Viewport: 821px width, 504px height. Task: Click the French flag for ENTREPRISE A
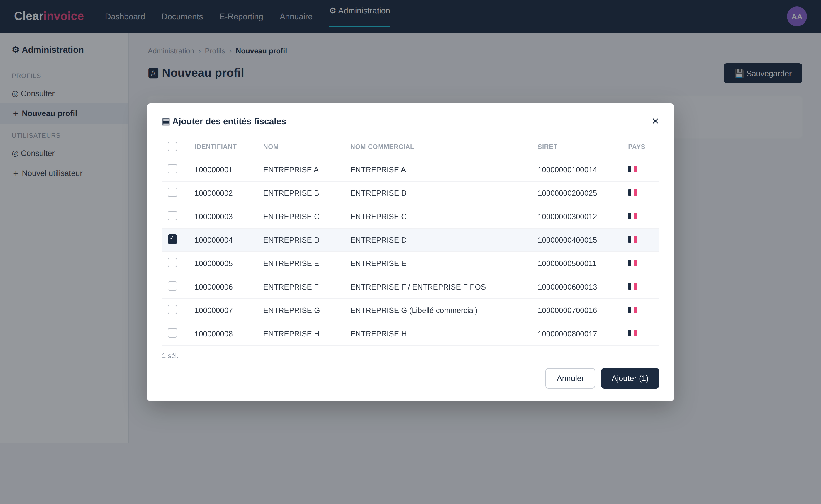(x=632, y=169)
